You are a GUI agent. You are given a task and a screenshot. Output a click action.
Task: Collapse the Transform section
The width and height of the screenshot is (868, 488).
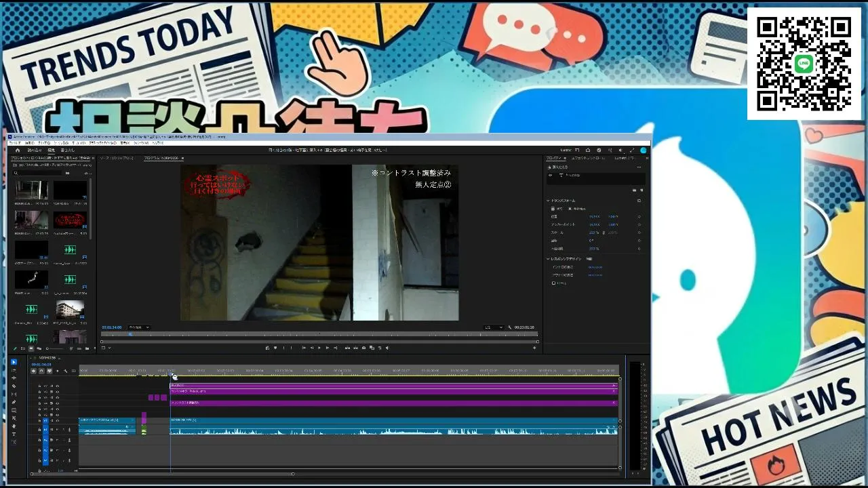point(548,201)
